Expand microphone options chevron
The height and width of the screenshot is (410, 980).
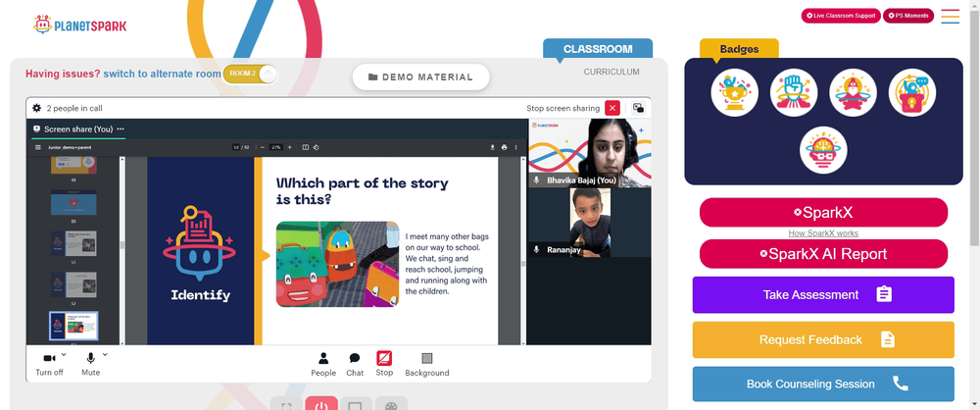pyautogui.click(x=105, y=354)
